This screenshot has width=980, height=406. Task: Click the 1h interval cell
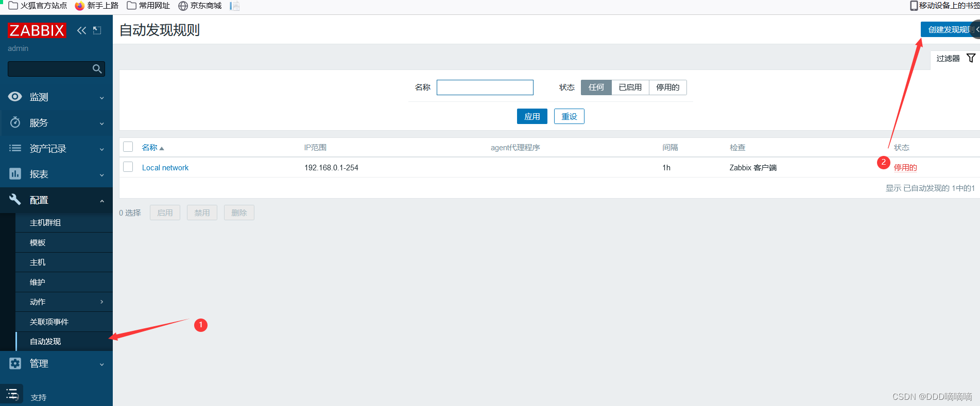(666, 168)
